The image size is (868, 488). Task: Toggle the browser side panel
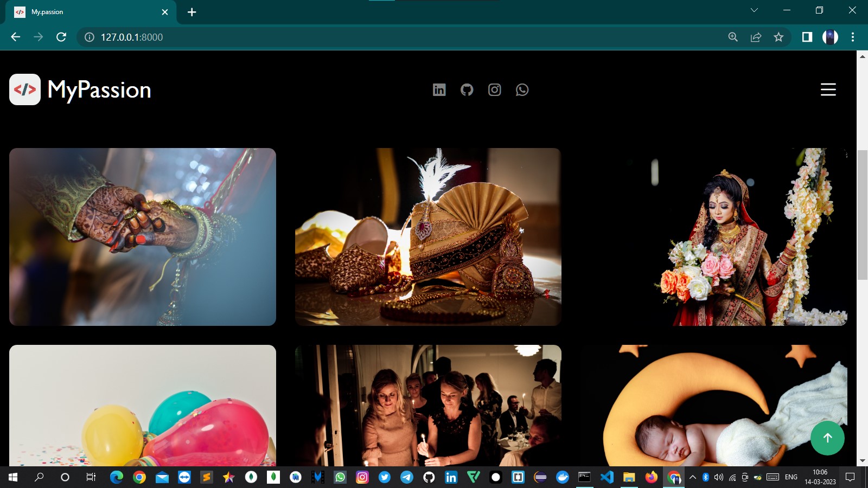click(x=807, y=37)
